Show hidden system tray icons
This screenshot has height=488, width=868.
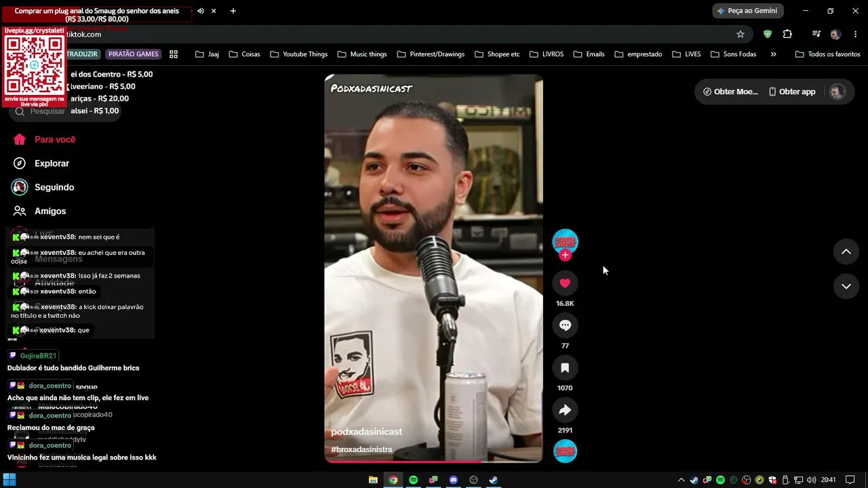point(682,480)
